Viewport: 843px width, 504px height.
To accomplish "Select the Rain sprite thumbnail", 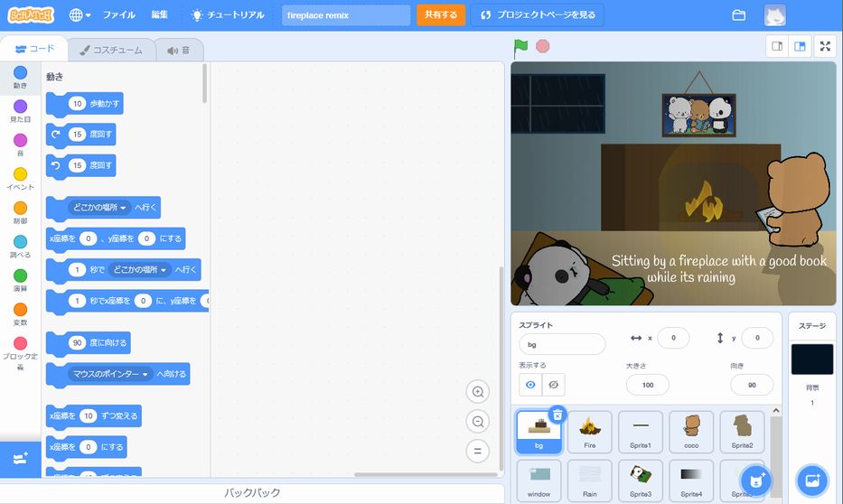I will point(590,481).
